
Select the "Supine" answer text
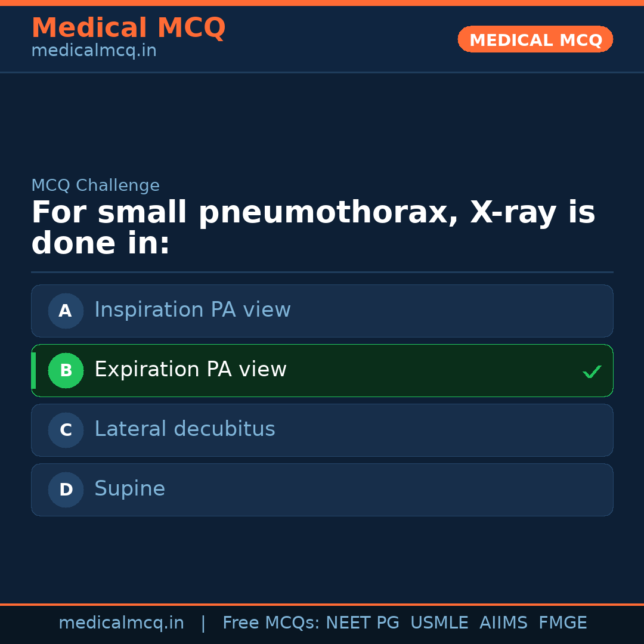tap(129, 489)
